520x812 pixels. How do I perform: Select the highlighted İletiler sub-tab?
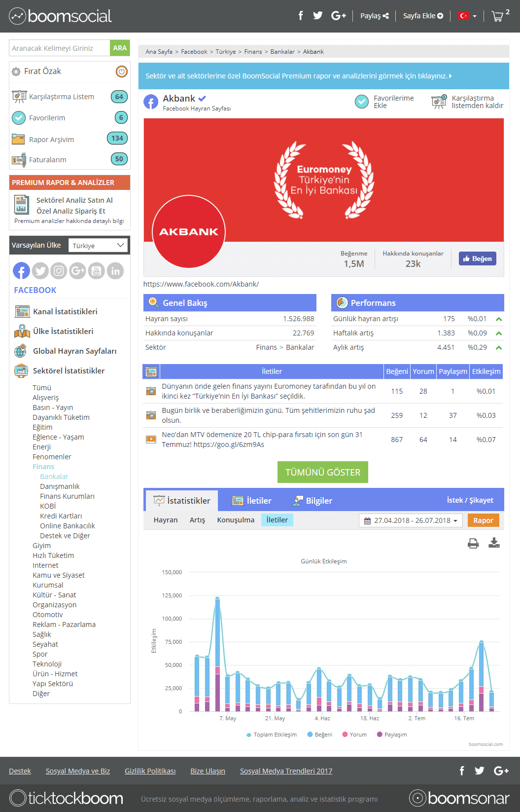tap(277, 520)
